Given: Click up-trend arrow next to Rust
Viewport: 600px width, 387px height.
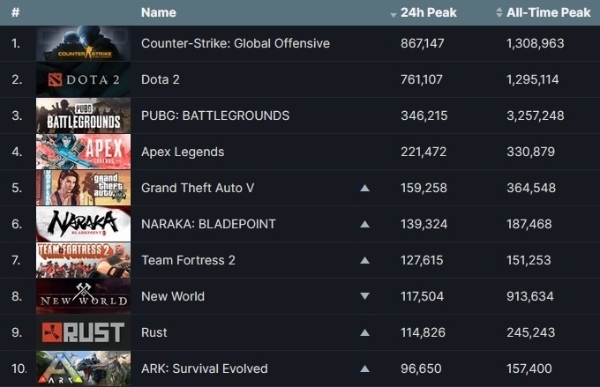Looking at the screenshot, I should tap(365, 333).
